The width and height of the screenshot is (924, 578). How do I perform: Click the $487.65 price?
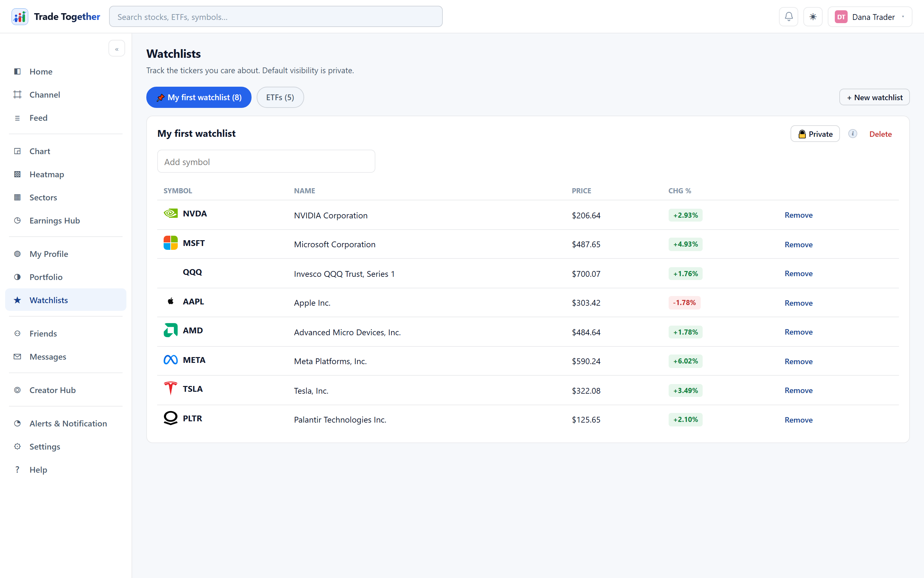click(x=586, y=244)
